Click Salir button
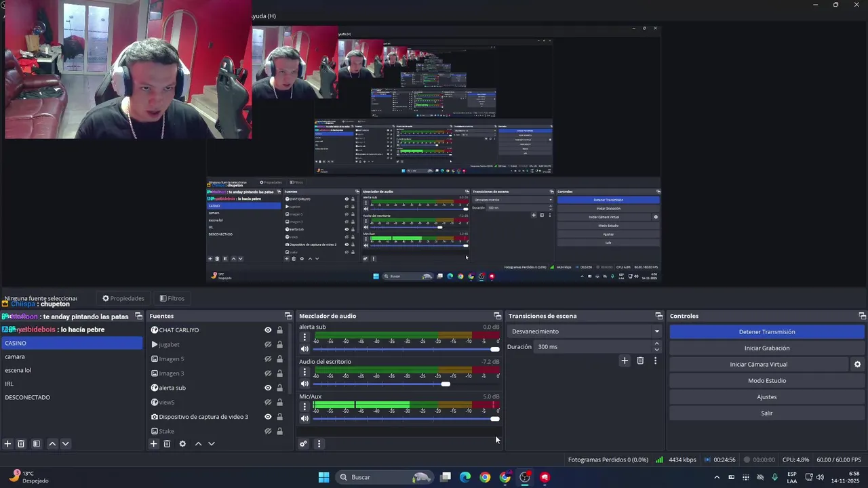The image size is (868, 488). click(x=767, y=413)
